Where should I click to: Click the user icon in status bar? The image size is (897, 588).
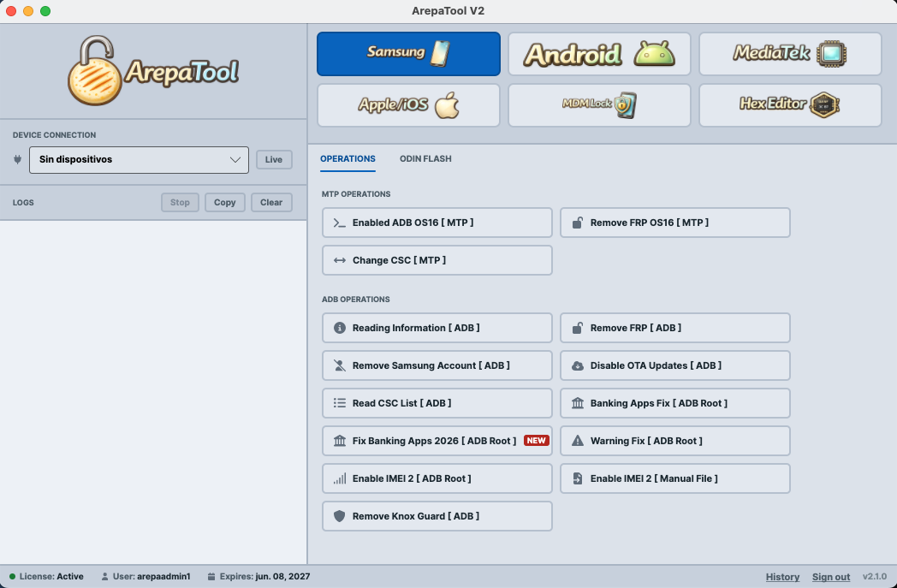(104, 577)
